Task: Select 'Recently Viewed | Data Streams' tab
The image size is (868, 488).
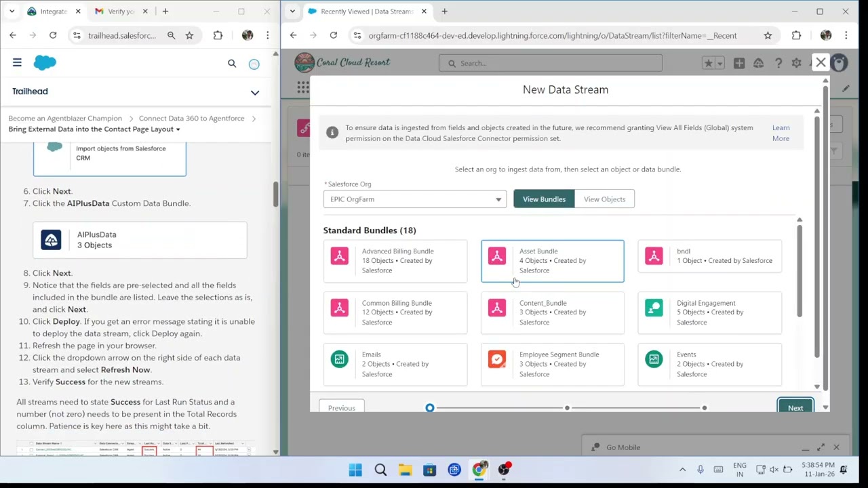Action: pos(367,12)
